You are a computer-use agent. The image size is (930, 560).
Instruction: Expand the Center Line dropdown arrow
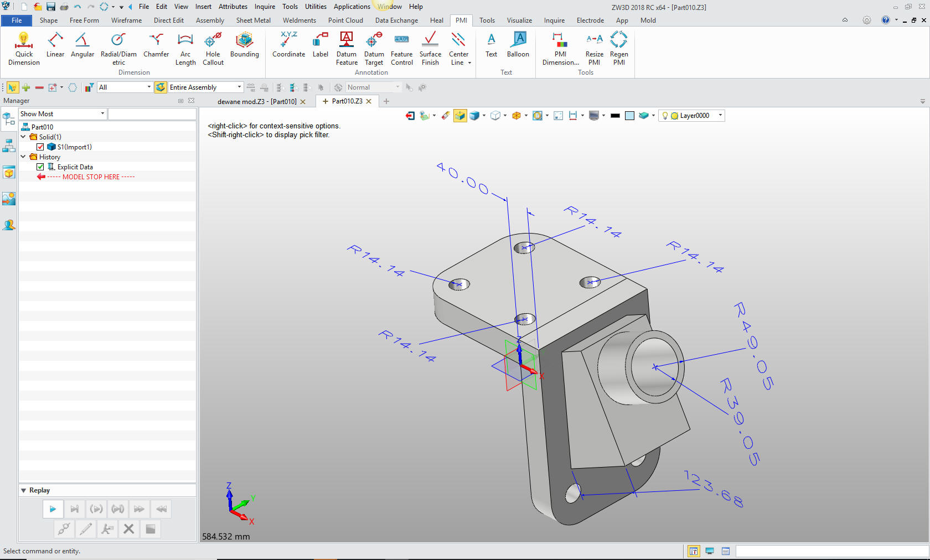point(469,63)
